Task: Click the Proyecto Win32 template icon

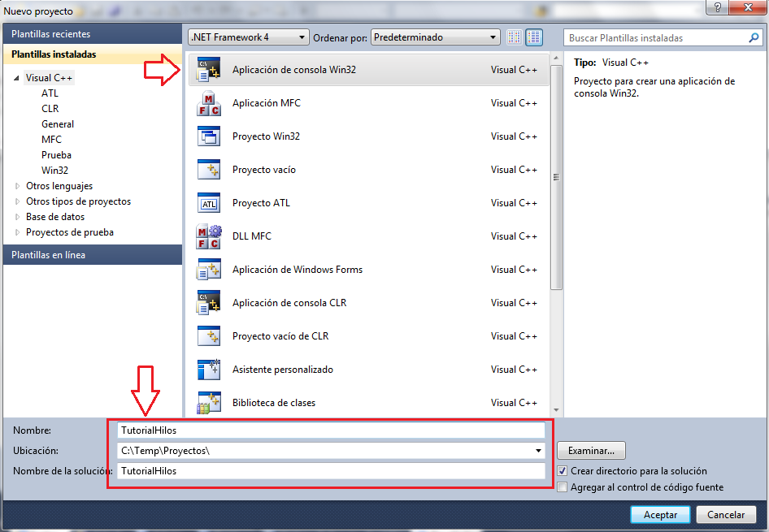Action: (208, 136)
